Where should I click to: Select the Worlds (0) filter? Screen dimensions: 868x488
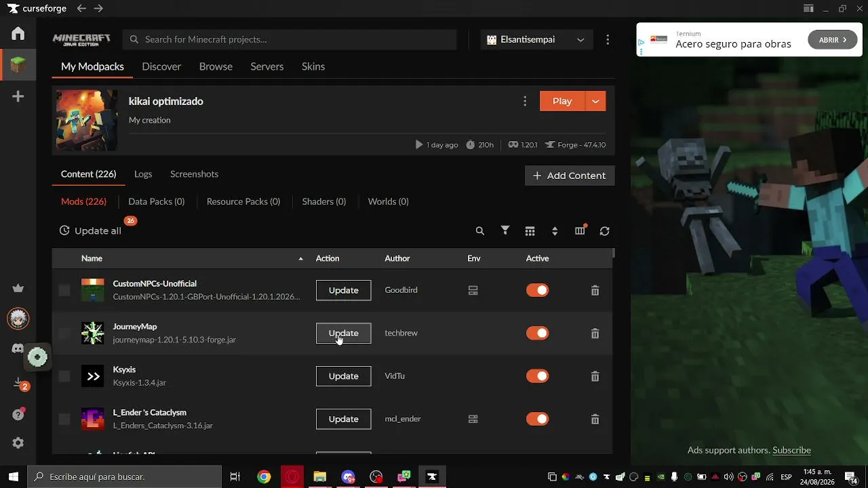pos(389,202)
